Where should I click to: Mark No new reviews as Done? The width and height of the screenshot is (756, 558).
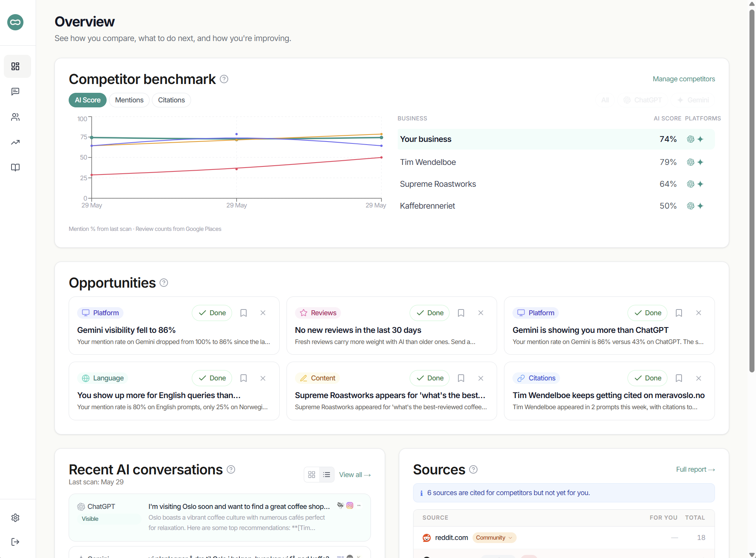point(430,313)
